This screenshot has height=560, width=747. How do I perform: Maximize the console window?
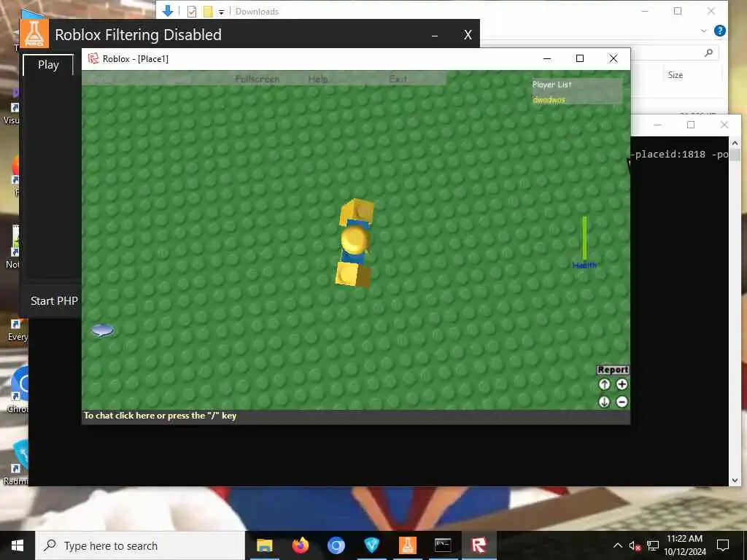(x=691, y=125)
